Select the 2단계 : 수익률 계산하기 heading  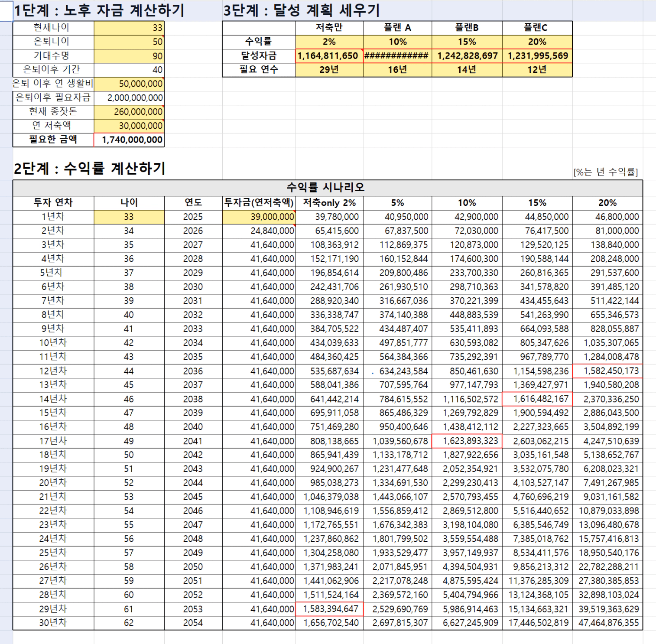90,168
